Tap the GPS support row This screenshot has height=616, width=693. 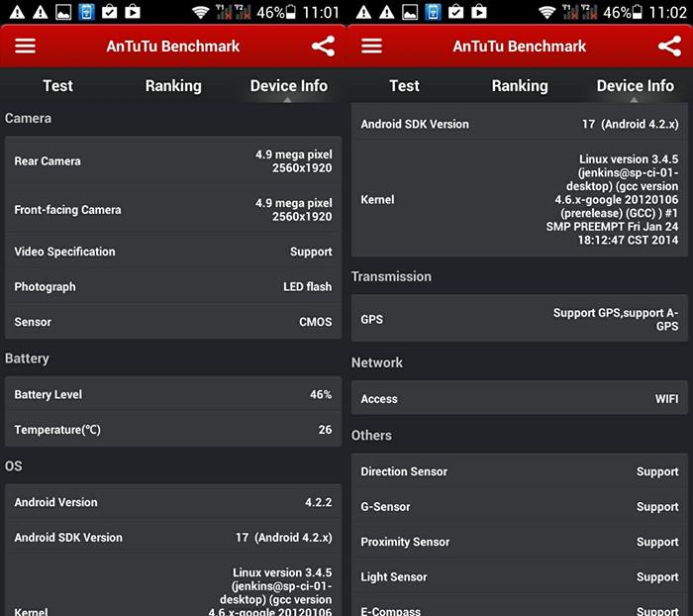520,319
